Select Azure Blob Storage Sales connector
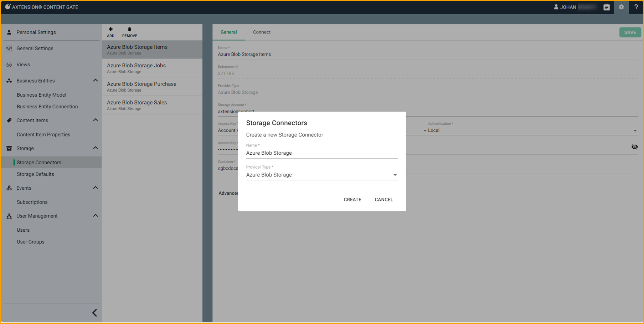 [x=152, y=105]
